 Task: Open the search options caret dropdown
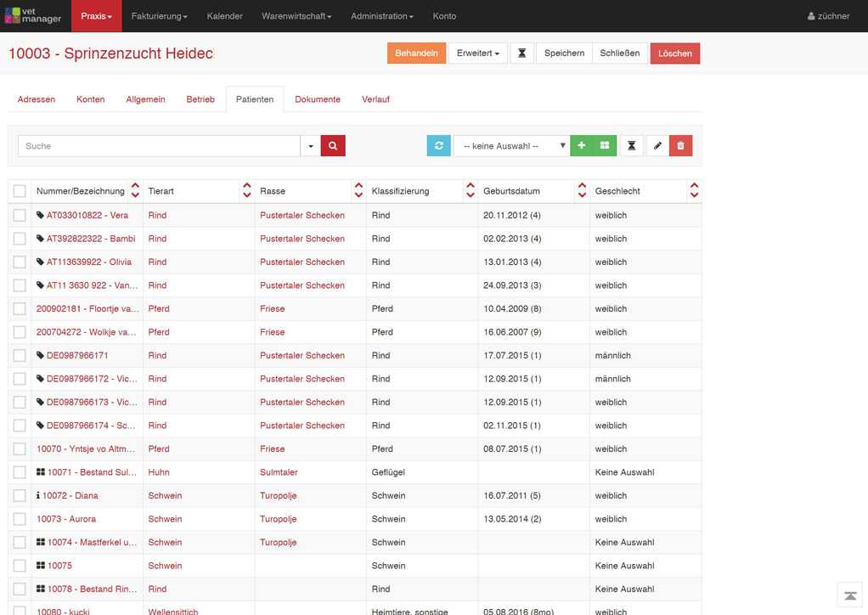pos(311,146)
